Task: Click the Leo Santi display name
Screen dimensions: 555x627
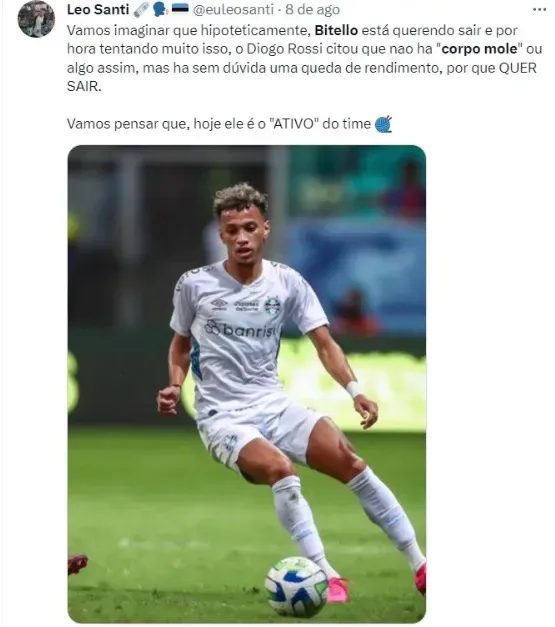Action: 98,9
